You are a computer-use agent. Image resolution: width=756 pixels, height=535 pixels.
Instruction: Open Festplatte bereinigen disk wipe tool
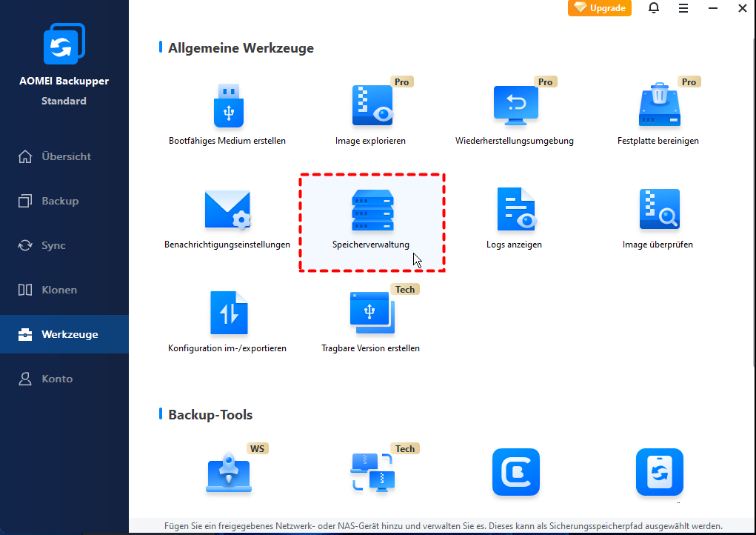(659, 104)
